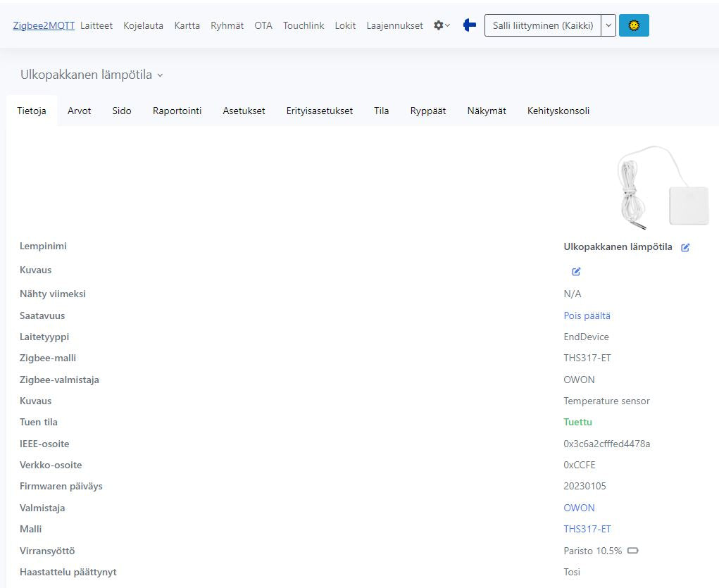This screenshot has height=588, width=719.
Task: Open the OTA navigation item
Action: [263, 25]
